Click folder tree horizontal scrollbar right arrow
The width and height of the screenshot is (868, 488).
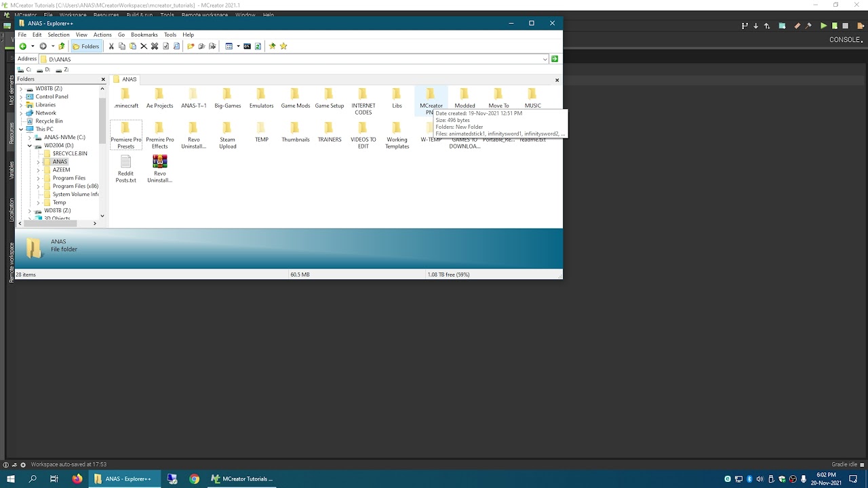point(96,223)
